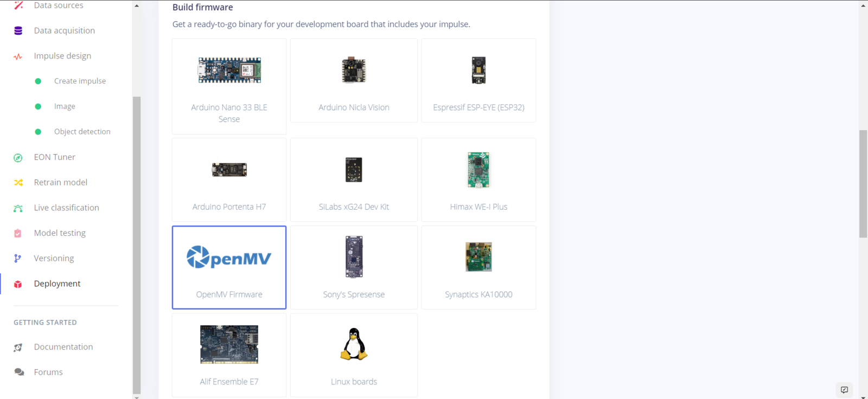Click the SiLabs xG24 Dev Kit image
Viewport: 868px width, 399px height.
point(354,170)
